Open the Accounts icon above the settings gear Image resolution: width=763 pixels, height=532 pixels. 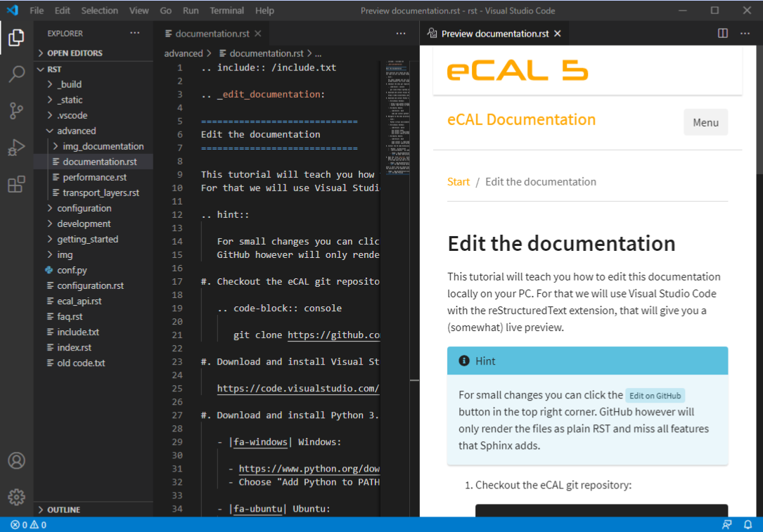point(17,461)
